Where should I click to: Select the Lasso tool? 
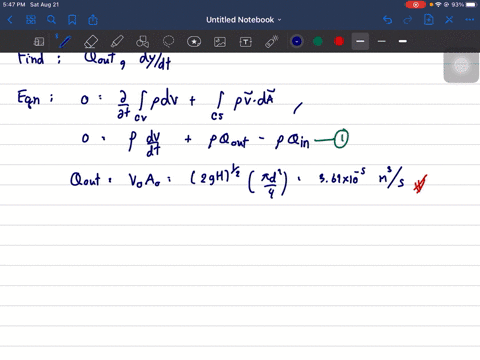[x=168, y=42]
